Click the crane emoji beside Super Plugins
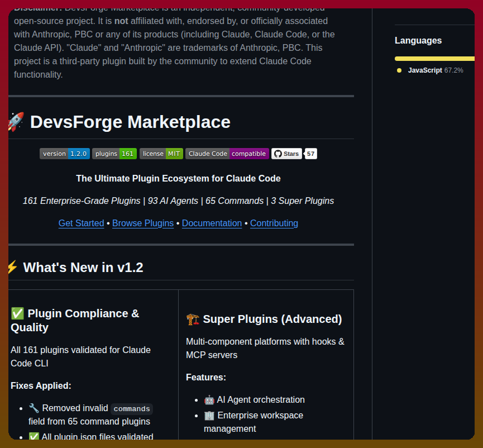Viewport: 483px width, 448px height. tap(193, 319)
